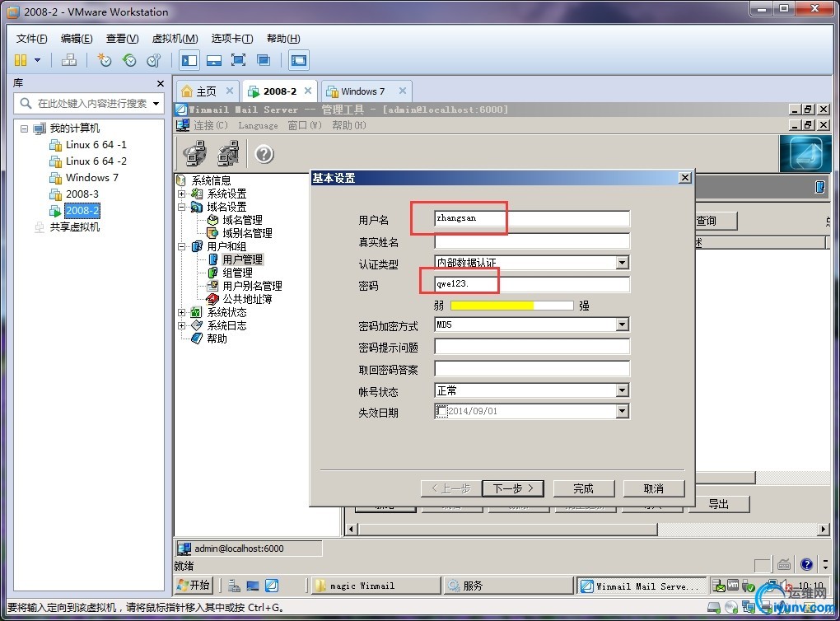Open the library search dropdown arrow

156,104
